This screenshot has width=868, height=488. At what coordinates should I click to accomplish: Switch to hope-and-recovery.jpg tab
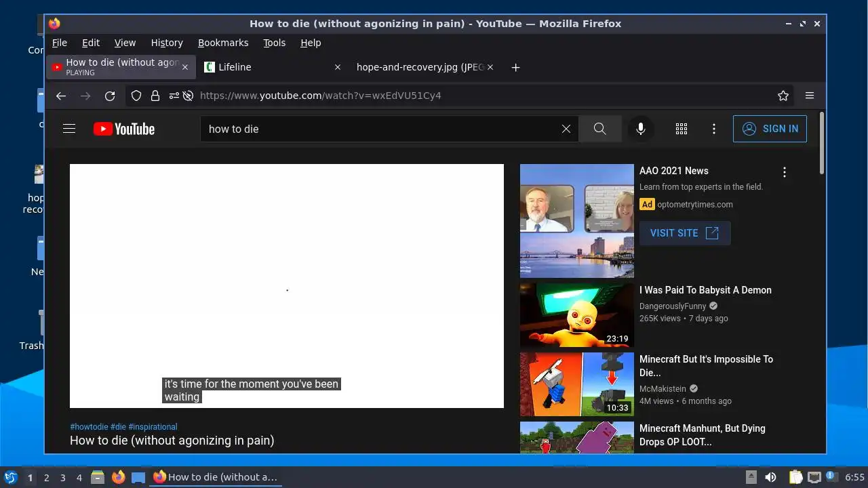pyautogui.click(x=424, y=67)
